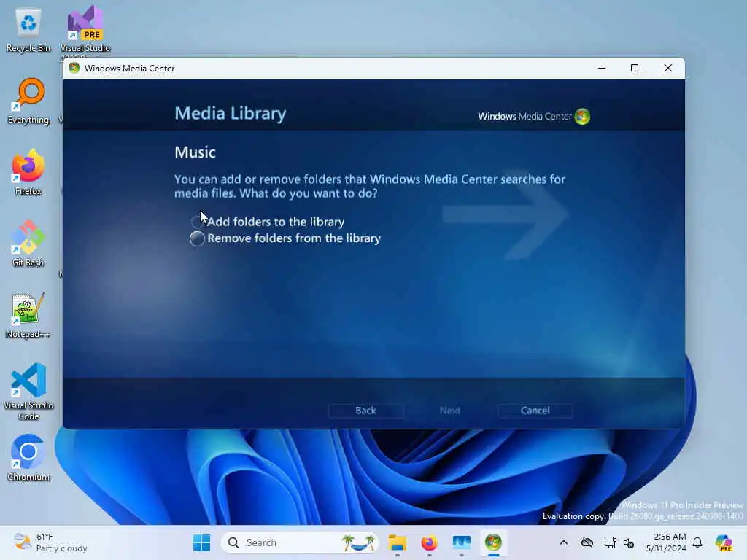
Task: Open Copilot preview icon in taskbar
Action: [x=724, y=542]
